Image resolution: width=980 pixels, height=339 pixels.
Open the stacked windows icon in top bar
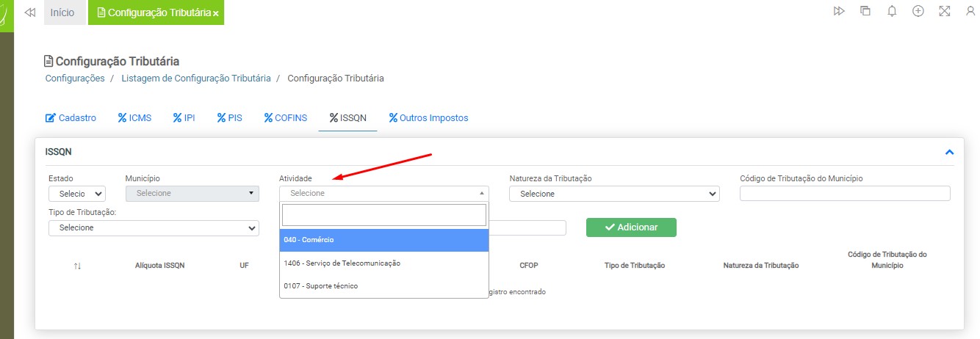(x=865, y=11)
